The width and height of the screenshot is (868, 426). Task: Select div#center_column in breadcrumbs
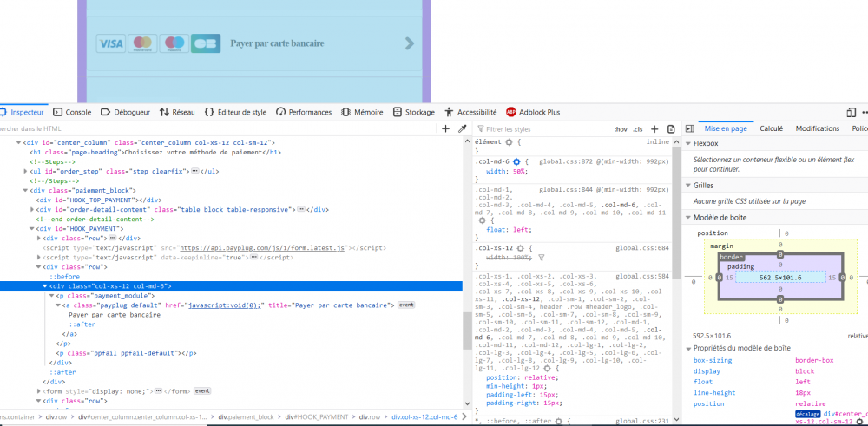pyautogui.click(x=143, y=417)
